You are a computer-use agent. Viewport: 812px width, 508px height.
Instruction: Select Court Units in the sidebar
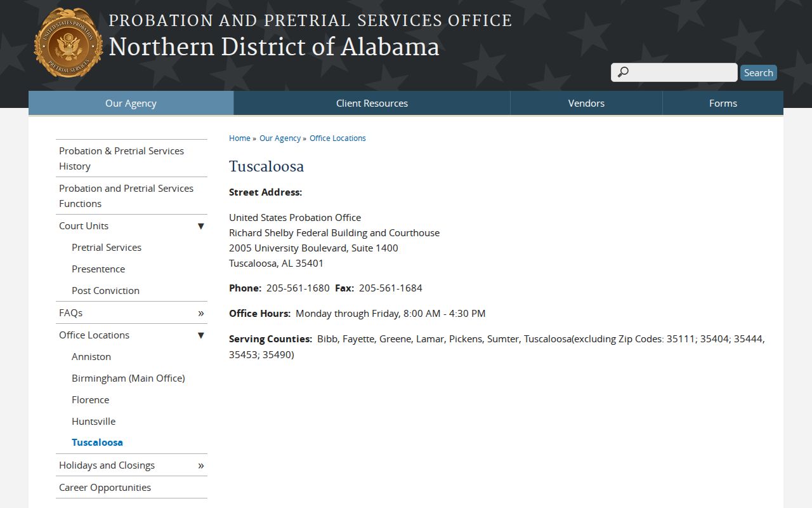click(x=84, y=226)
